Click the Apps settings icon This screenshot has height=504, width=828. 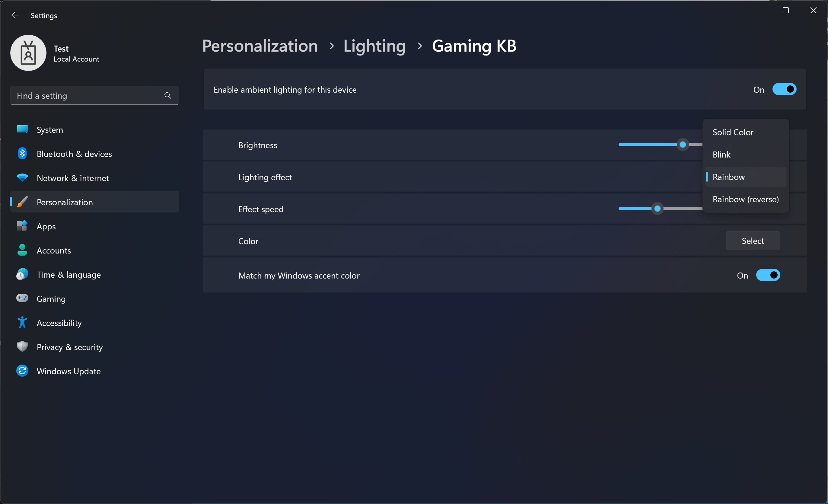tap(22, 225)
